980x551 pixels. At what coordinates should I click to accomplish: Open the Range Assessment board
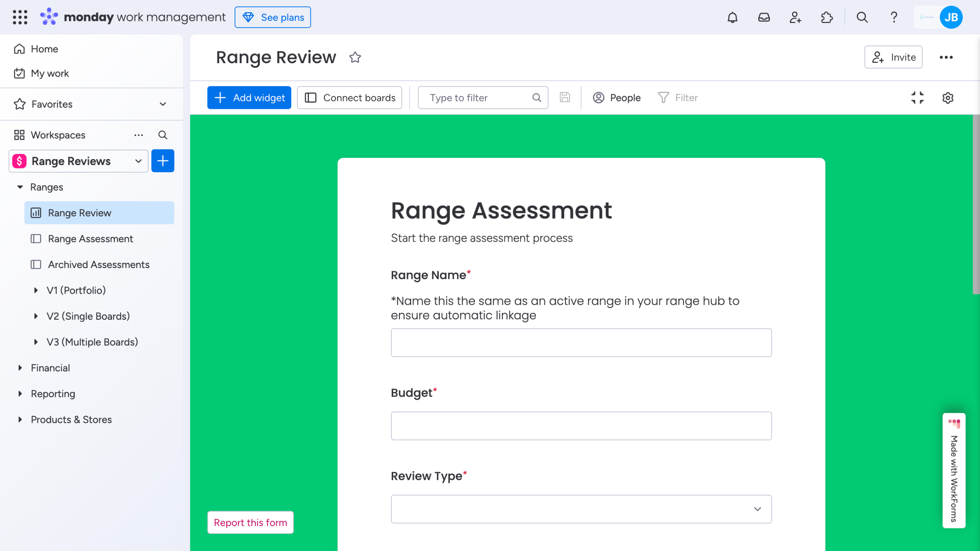click(x=90, y=239)
